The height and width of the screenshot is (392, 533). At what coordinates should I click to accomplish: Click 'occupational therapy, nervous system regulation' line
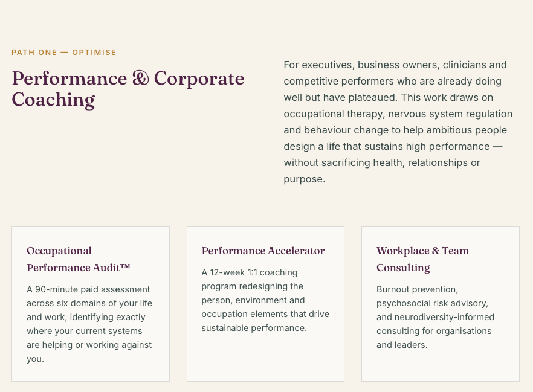(398, 114)
